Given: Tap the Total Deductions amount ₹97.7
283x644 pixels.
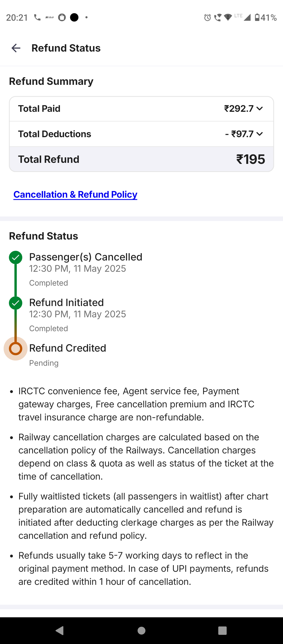Looking at the screenshot, I should point(242,134).
